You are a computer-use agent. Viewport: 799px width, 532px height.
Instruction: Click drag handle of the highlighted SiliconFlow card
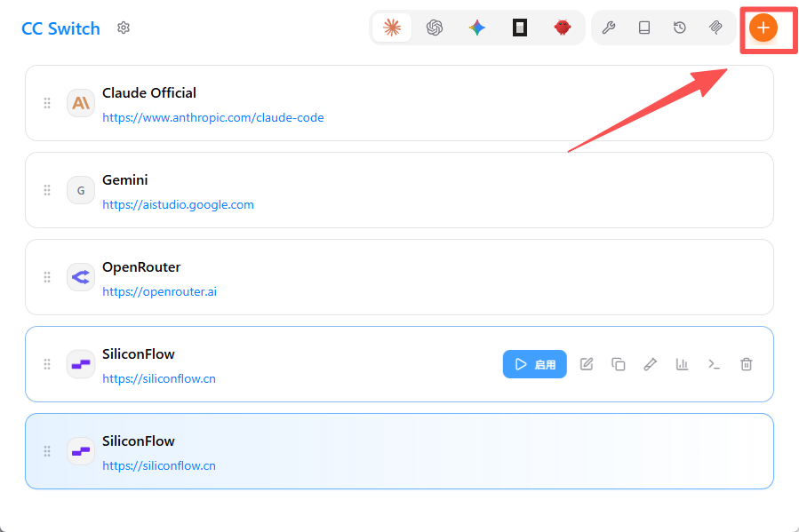tap(47, 451)
